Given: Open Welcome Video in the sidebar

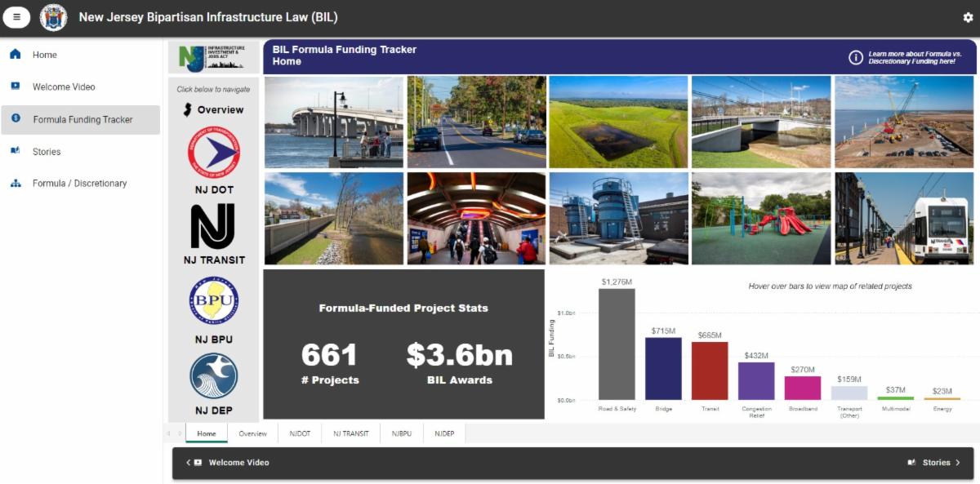Looking at the screenshot, I should click(80, 87).
